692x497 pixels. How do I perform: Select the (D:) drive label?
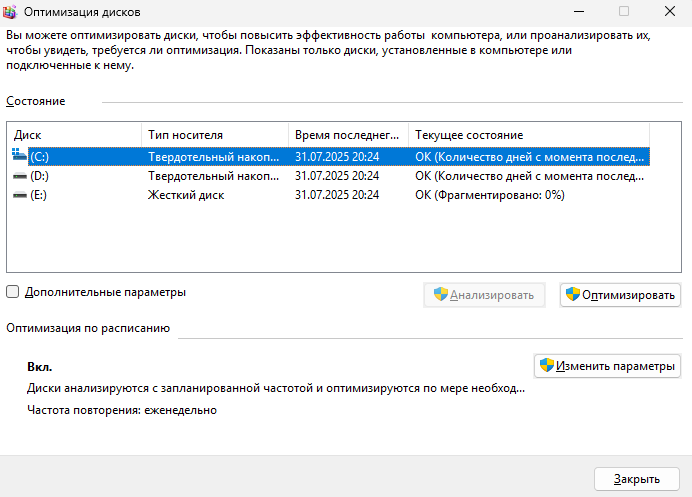click(x=39, y=176)
